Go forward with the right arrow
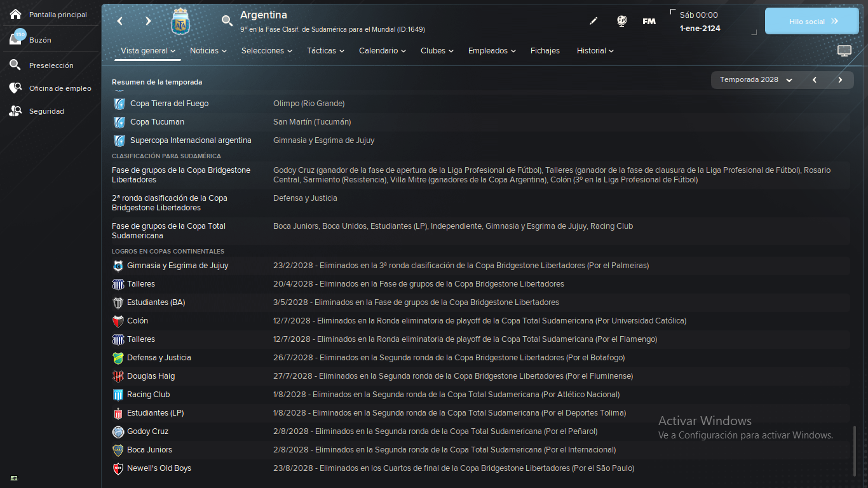This screenshot has height=488, width=868. tap(148, 21)
